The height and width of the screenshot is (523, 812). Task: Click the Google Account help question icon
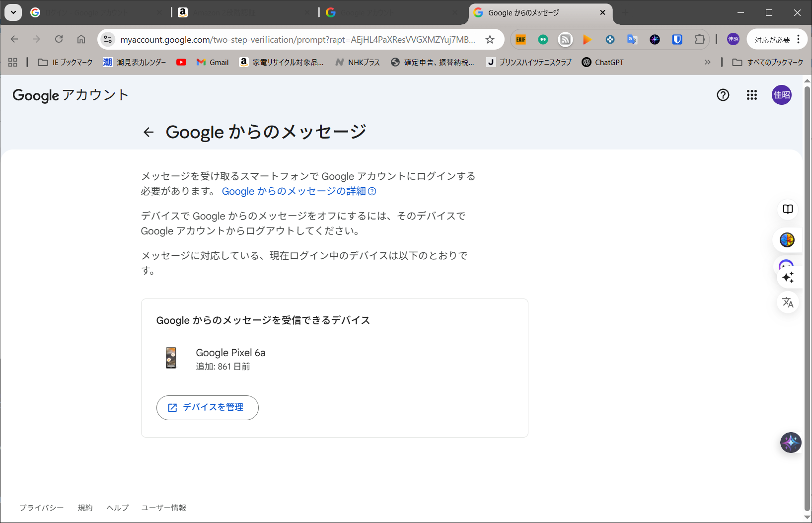point(723,95)
